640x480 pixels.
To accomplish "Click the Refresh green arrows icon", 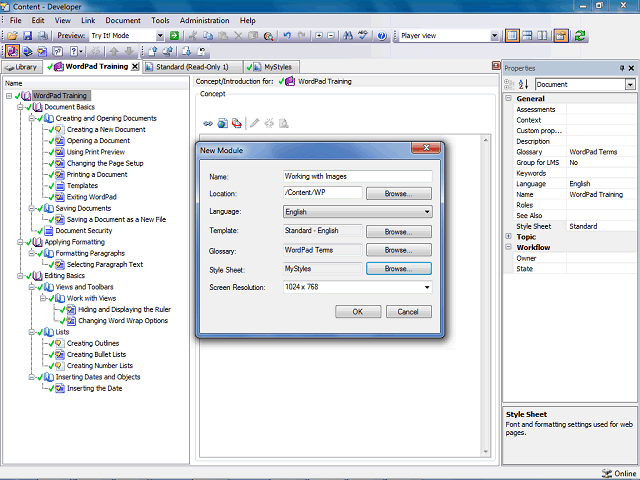I will (x=580, y=36).
